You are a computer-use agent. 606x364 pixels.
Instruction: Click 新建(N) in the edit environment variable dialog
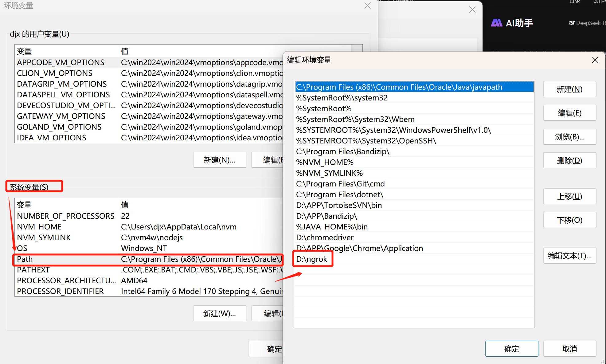point(569,89)
